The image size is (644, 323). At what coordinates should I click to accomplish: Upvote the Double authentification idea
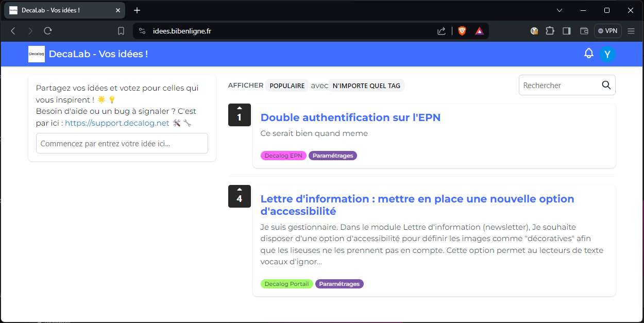point(239,115)
